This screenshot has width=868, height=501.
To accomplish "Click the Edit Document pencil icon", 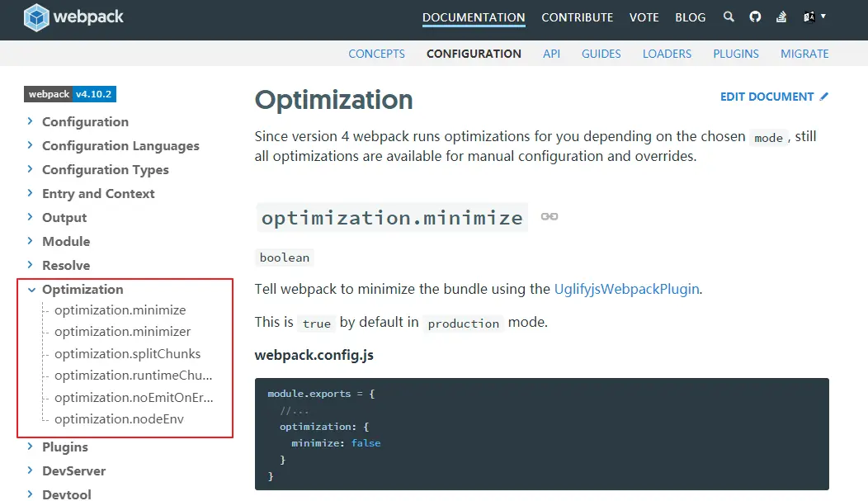I will point(822,96).
